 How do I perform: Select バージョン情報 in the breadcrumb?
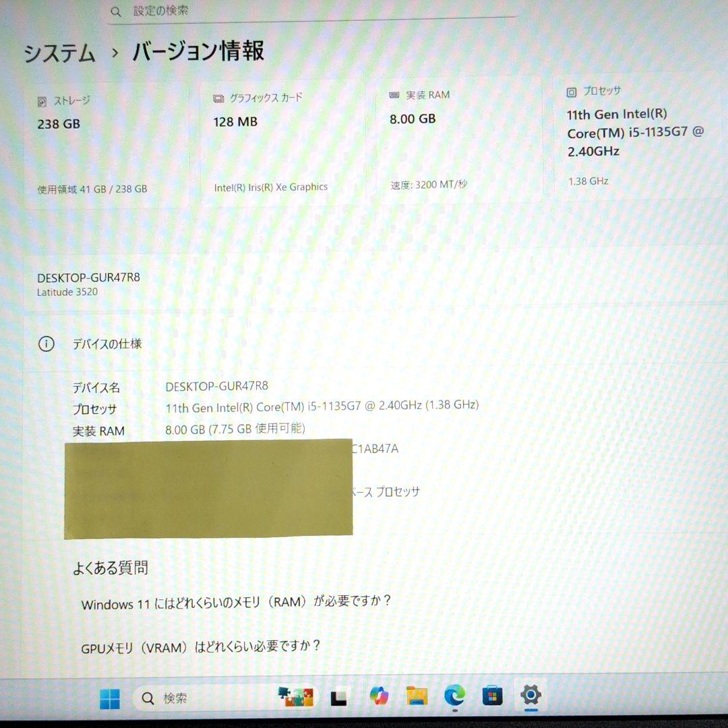tap(198, 51)
